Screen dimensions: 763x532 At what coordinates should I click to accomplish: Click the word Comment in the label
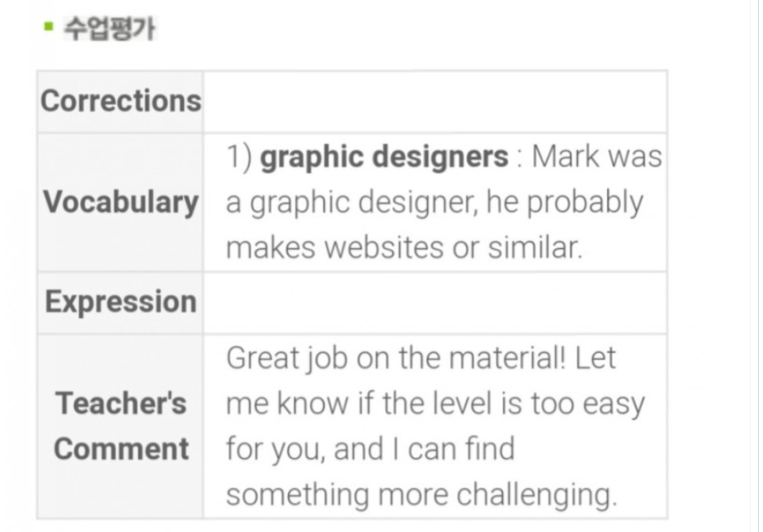(x=120, y=449)
